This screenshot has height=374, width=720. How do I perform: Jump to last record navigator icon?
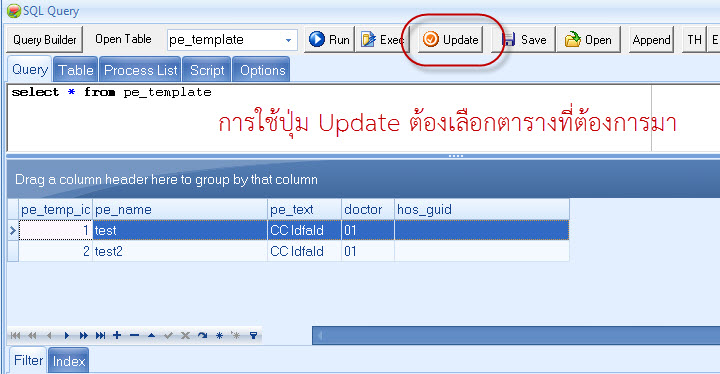[101, 335]
